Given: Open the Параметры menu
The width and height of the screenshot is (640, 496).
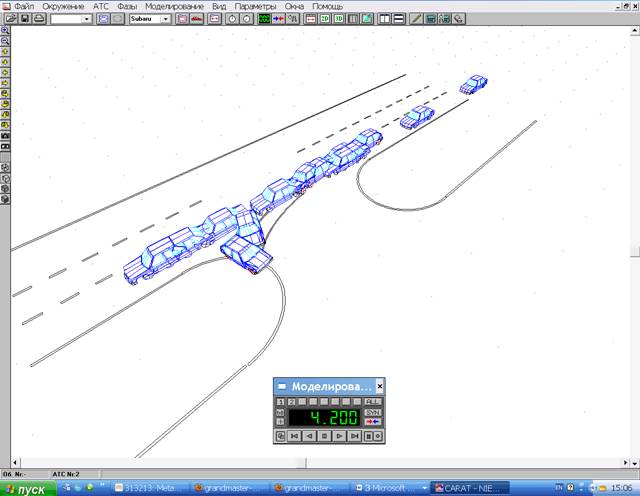Looking at the screenshot, I should coord(257,6).
